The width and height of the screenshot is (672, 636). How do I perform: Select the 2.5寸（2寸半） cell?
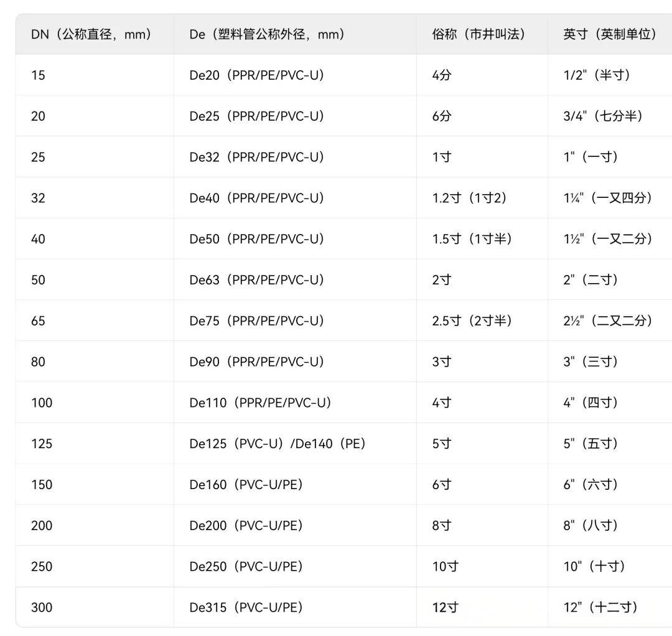point(472,321)
